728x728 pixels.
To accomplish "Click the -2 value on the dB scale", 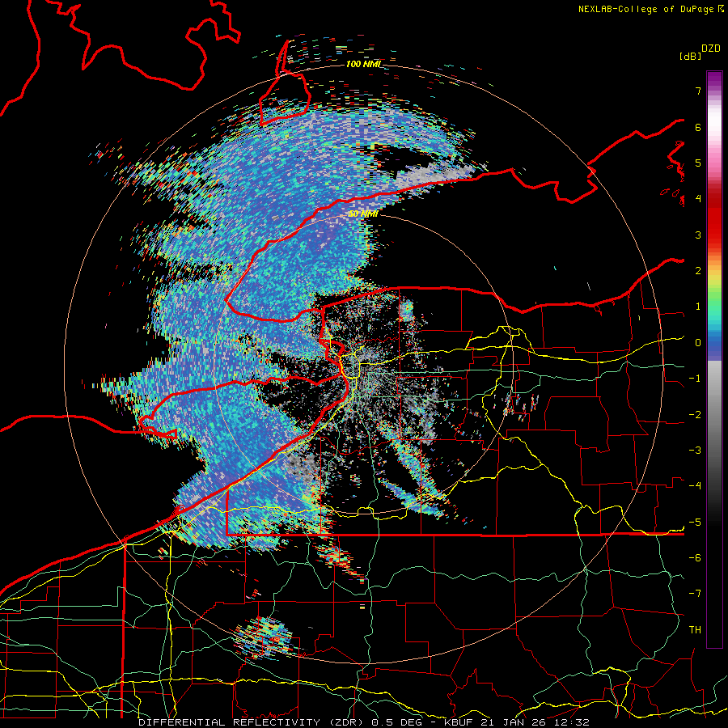I will click(x=695, y=415).
